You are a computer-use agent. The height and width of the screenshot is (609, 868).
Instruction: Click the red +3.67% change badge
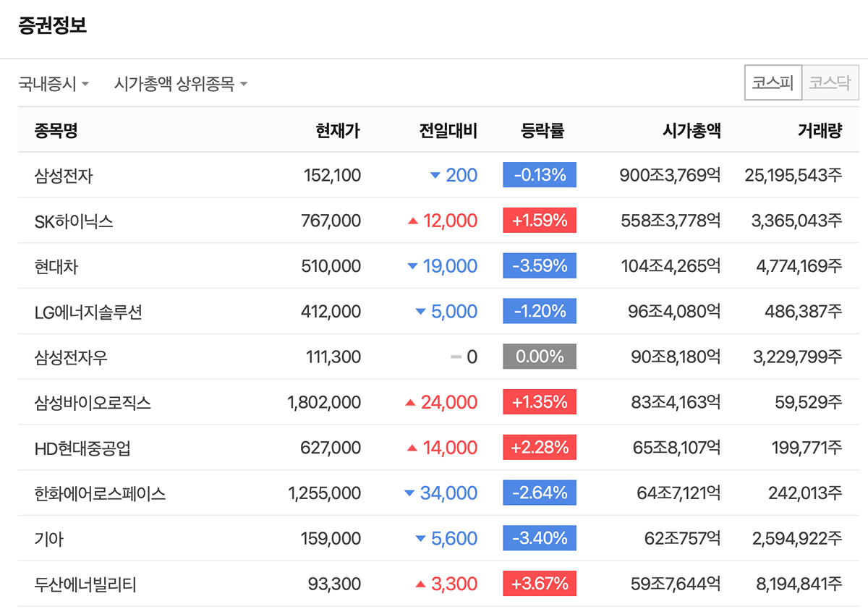click(540, 584)
